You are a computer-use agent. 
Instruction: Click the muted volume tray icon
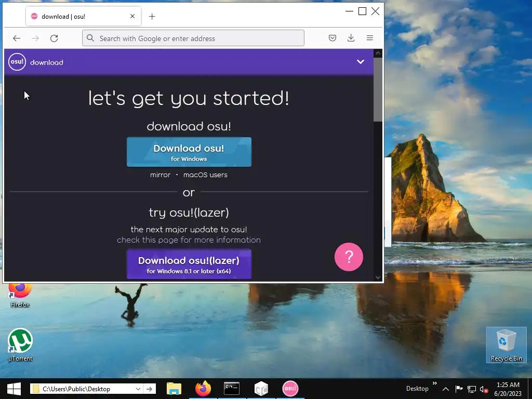coord(484,389)
